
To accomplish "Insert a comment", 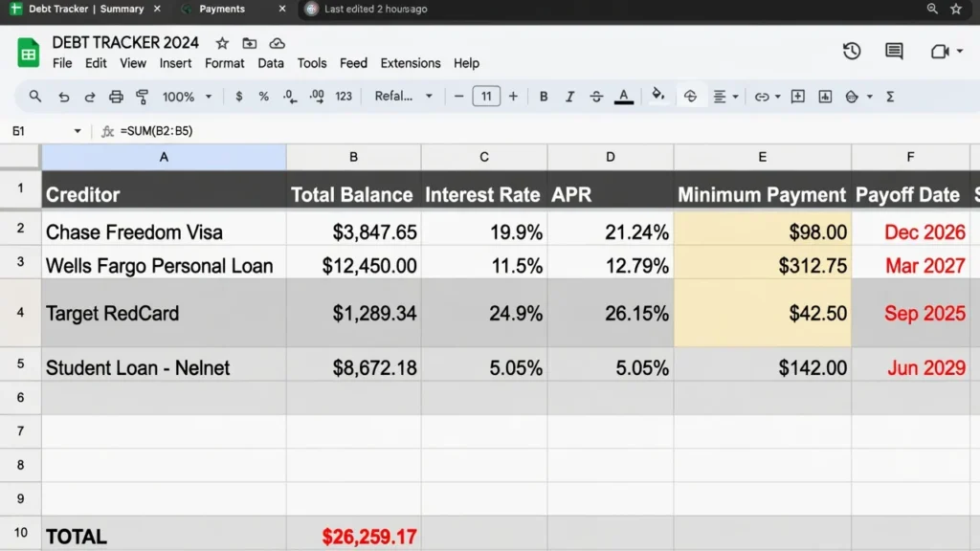I will point(797,97).
